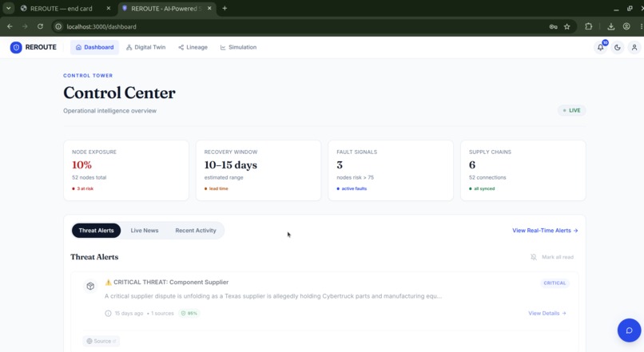Click the browser menu three-dots icon
The width and height of the screenshot is (644, 352).
[641, 26]
